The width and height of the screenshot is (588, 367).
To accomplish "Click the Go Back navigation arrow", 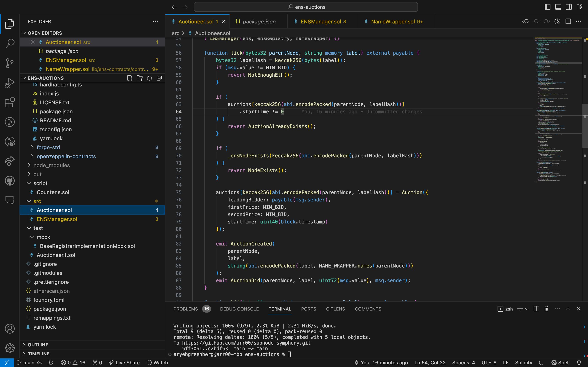I will tap(174, 7).
